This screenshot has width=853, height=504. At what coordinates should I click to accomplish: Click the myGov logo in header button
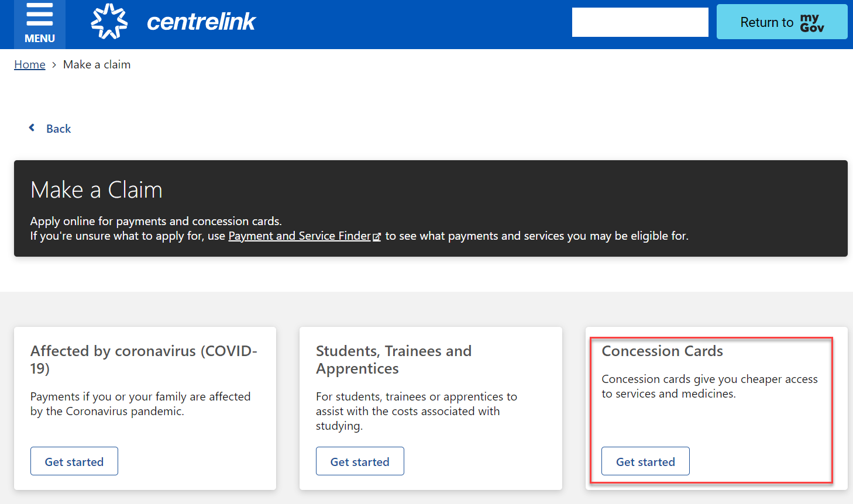tap(812, 23)
